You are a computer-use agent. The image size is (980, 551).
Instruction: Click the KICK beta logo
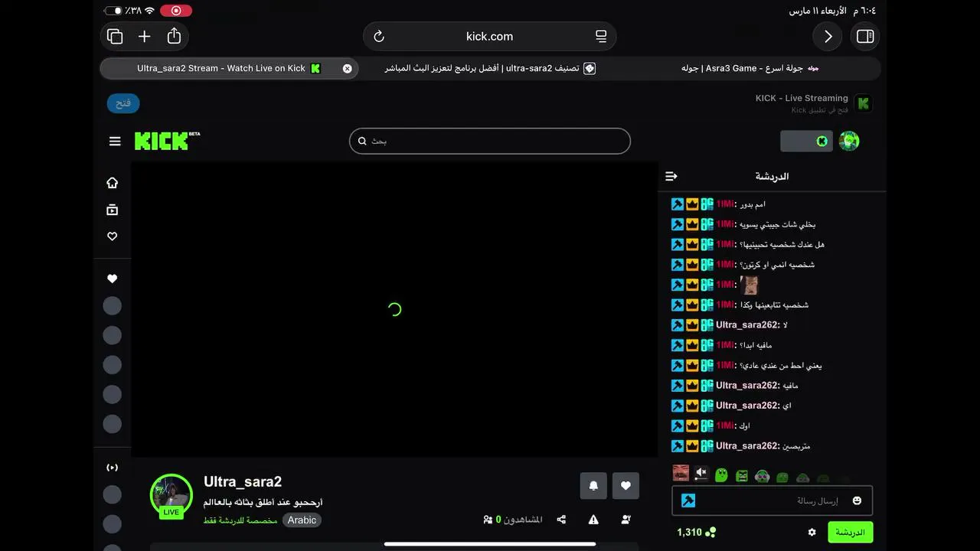tap(167, 141)
